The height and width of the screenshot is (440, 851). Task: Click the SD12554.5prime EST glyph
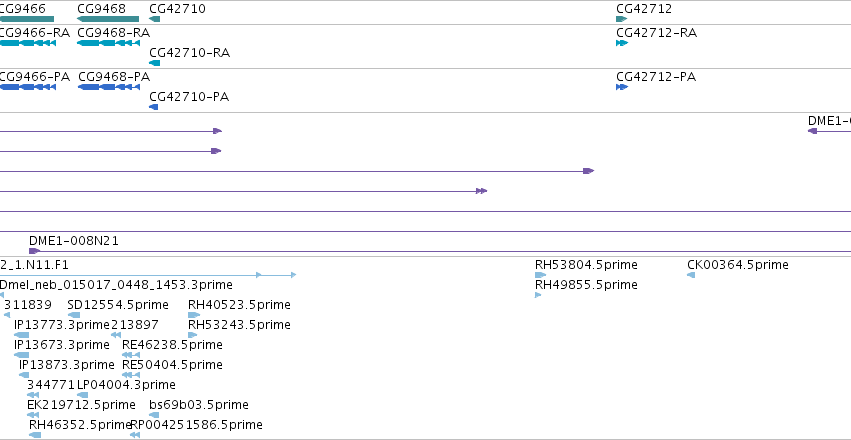[x=74, y=315]
